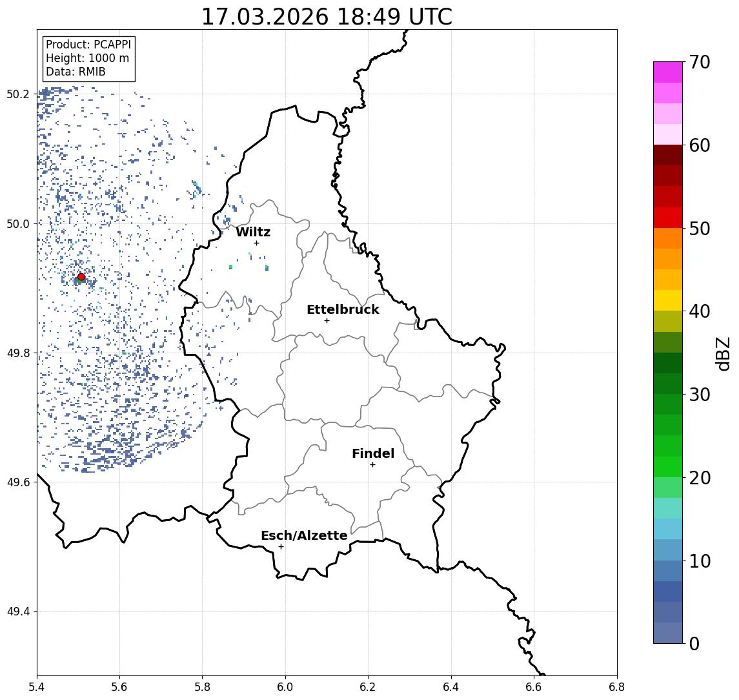Click the magenta top colorbar swatch
The image size is (739, 700).
(x=668, y=72)
